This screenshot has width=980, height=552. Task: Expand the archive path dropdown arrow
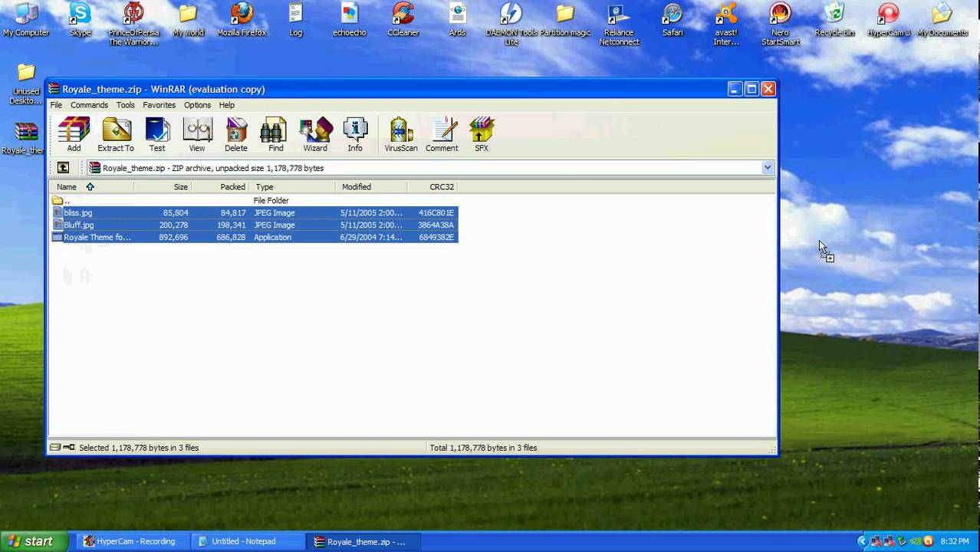[x=767, y=168]
